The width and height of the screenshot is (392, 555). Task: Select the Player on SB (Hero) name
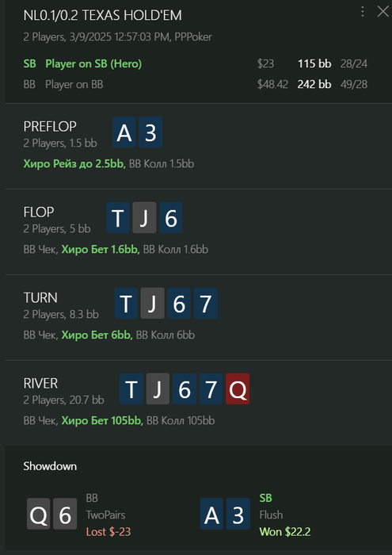click(93, 64)
